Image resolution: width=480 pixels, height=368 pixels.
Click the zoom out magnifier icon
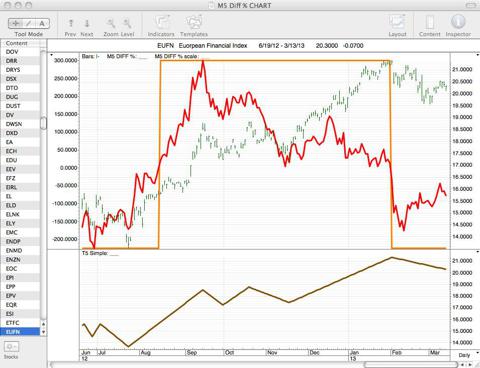(x=111, y=23)
